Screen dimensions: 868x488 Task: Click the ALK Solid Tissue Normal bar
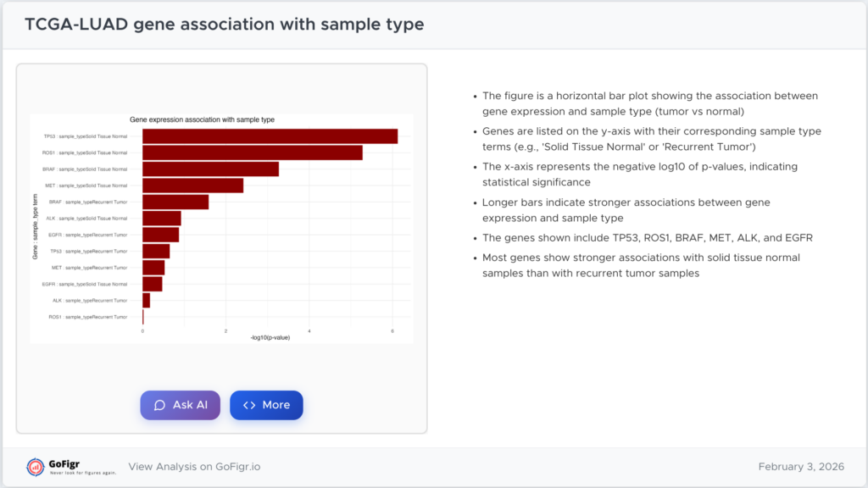click(162, 218)
